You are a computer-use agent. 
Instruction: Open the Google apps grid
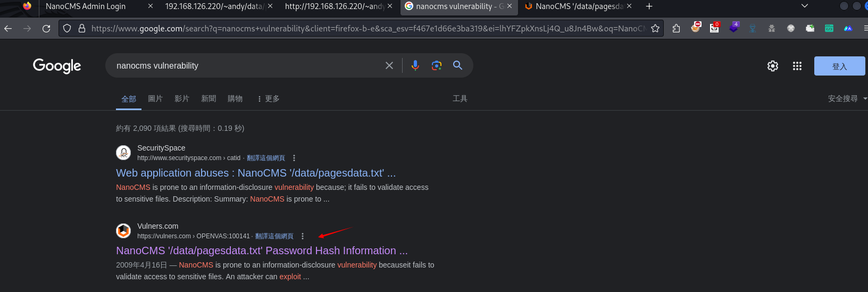pos(797,66)
